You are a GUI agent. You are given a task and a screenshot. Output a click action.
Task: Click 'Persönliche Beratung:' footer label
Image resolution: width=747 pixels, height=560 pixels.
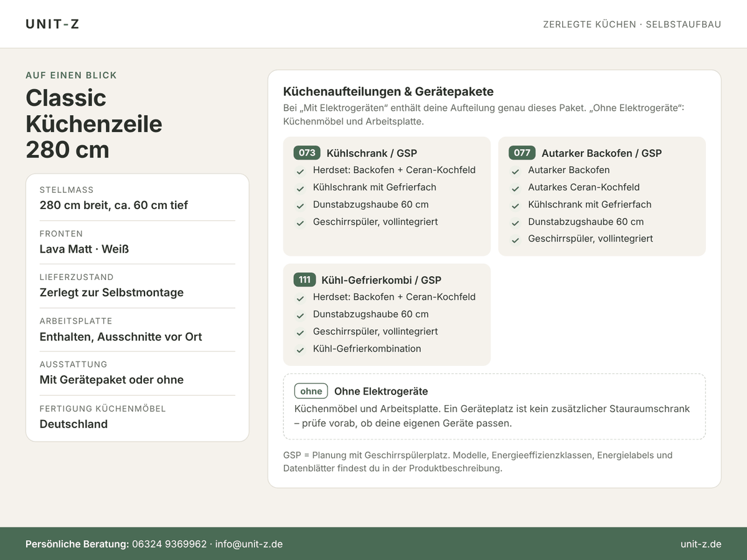77,544
